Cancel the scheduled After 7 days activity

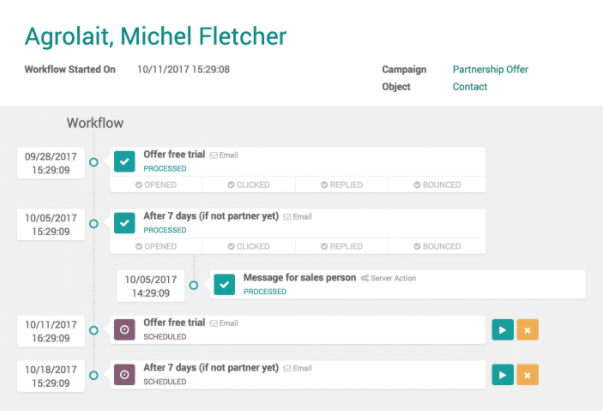(x=528, y=375)
